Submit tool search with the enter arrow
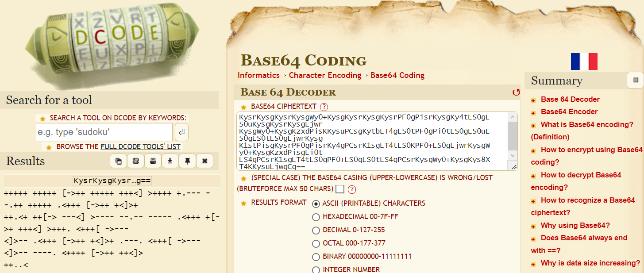Screen dimensions: 644x273 (x=182, y=132)
